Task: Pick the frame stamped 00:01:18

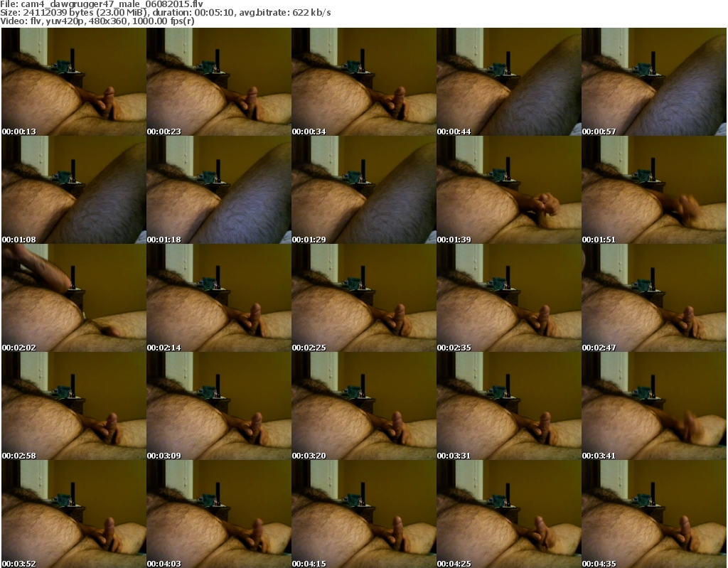Action: coord(219,190)
